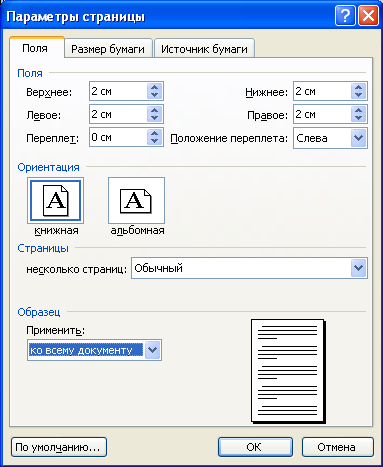Switch to the Размер бумаги tab
Viewport: 383px width, 467px height.
click(x=108, y=49)
